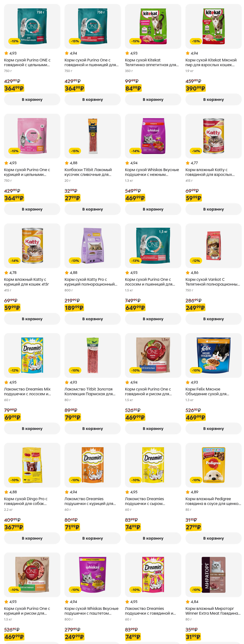Open Мираторг Winner Extra Meat product title
Screen dimensions: 244x644
tap(213, 611)
